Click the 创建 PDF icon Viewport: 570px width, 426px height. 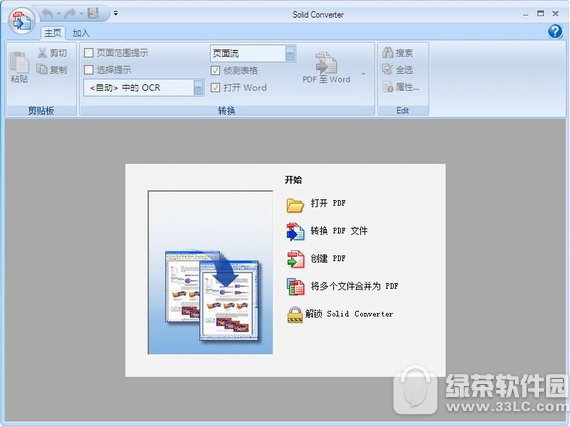pyautogui.click(x=295, y=259)
